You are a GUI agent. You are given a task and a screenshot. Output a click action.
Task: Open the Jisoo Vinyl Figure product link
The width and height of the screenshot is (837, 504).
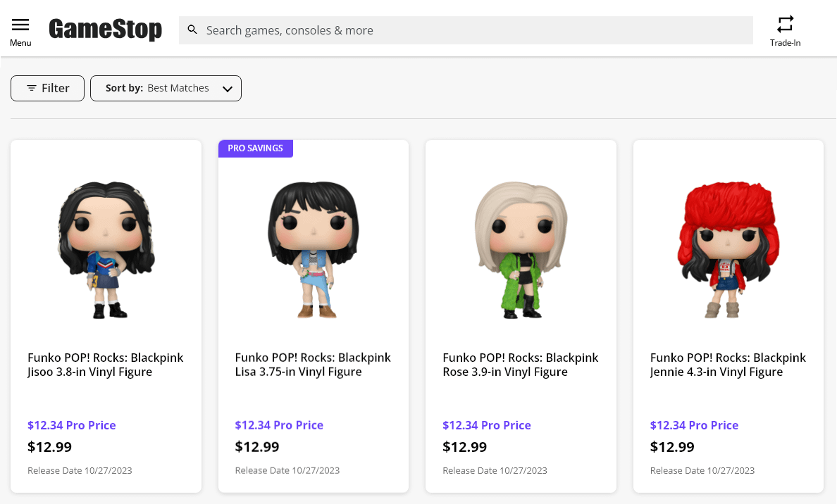point(105,364)
